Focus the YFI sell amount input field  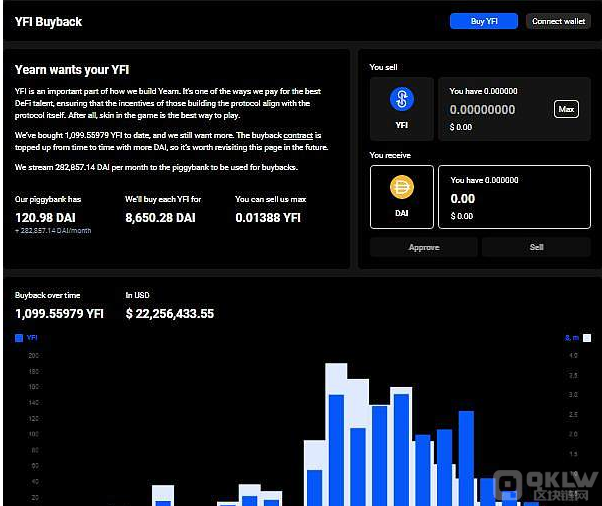[495, 110]
